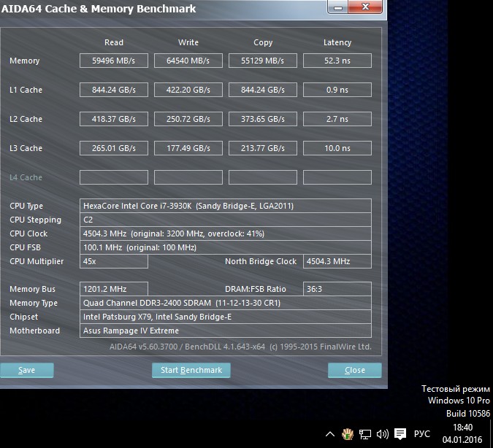Click the HexaCore Intel Core i7-3930K field

[x=226, y=206]
